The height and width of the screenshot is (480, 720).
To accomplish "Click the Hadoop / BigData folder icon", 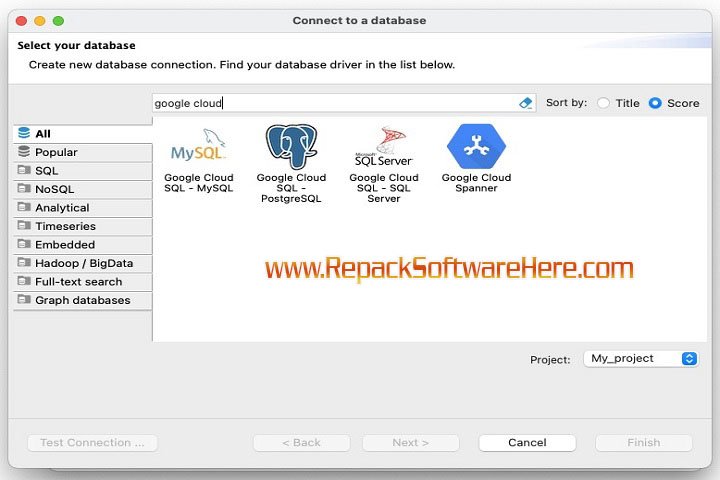I will [24, 262].
